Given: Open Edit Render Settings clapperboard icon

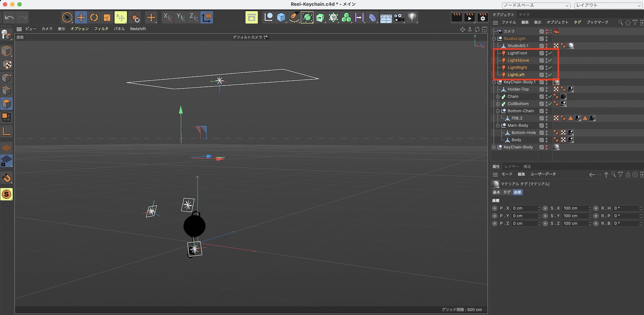Looking at the screenshot, I should (482, 17).
